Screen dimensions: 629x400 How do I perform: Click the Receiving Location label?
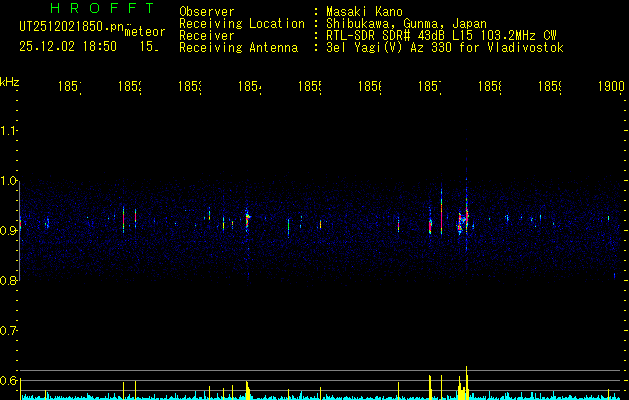pyautogui.click(x=242, y=24)
